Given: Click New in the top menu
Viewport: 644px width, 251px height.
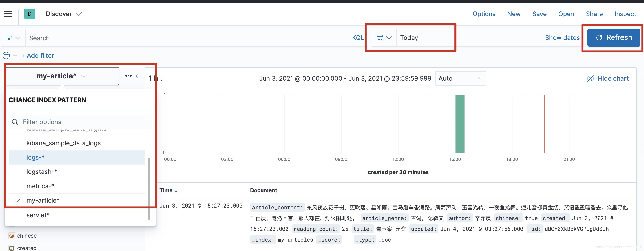Looking at the screenshot, I should (x=514, y=14).
